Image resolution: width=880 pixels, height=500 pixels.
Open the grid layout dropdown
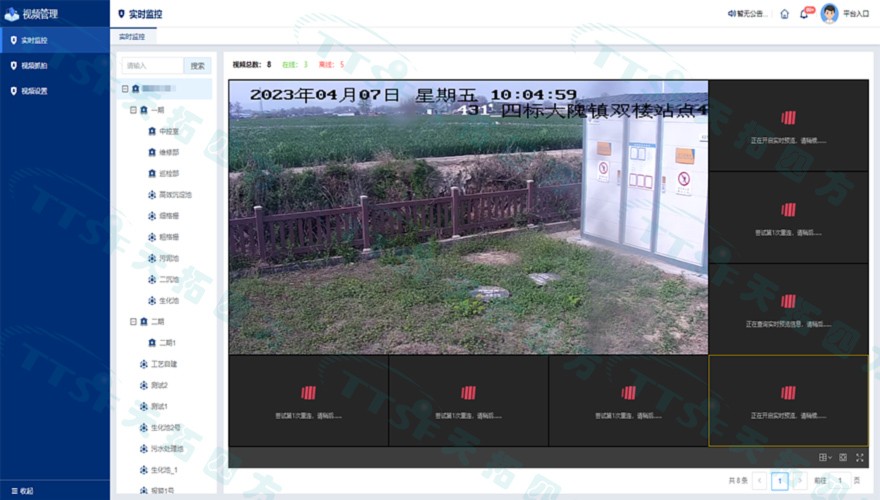pyautogui.click(x=825, y=457)
